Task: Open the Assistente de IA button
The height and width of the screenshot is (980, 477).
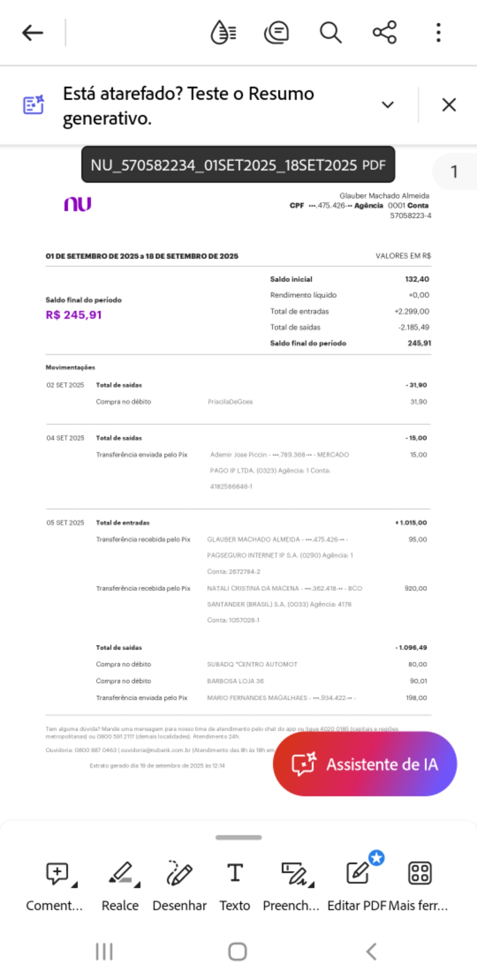Action: click(365, 764)
